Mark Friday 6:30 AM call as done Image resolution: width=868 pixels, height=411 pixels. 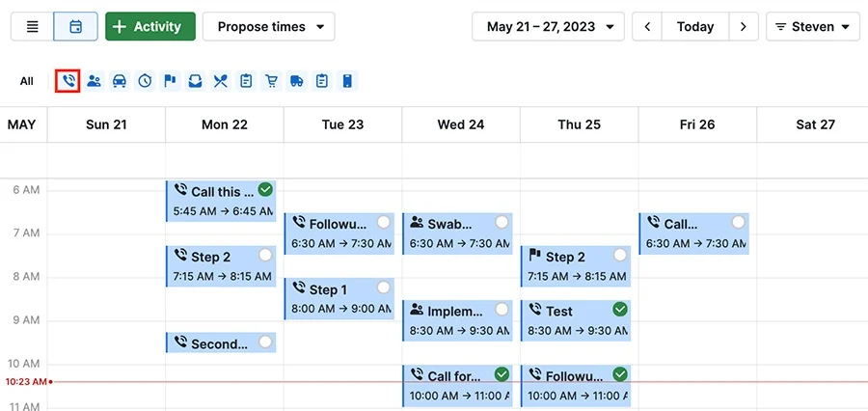pos(739,222)
